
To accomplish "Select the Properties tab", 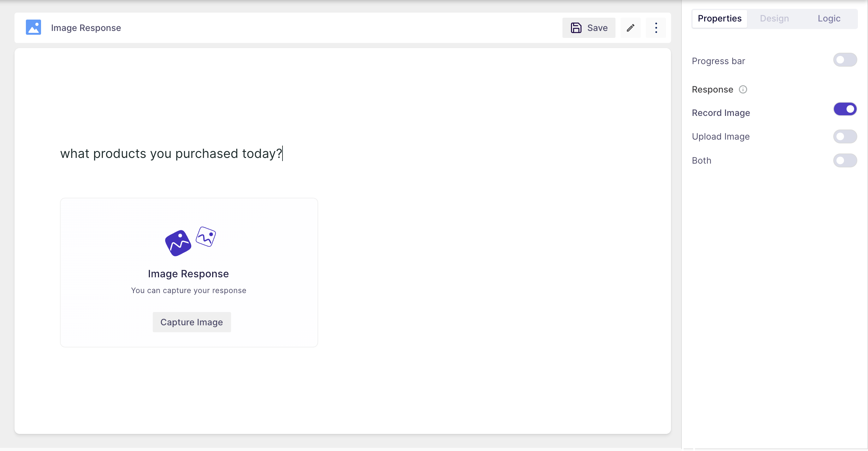I will (719, 19).
